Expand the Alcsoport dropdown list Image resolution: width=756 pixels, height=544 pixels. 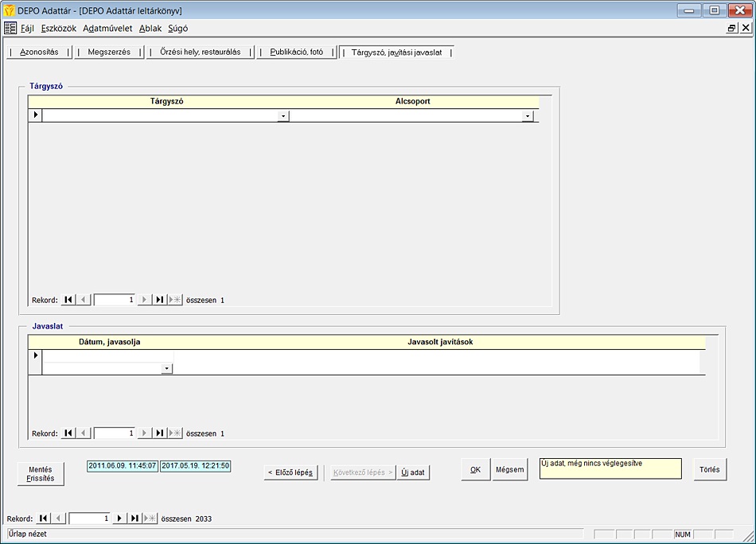click(x=527, y=116)
